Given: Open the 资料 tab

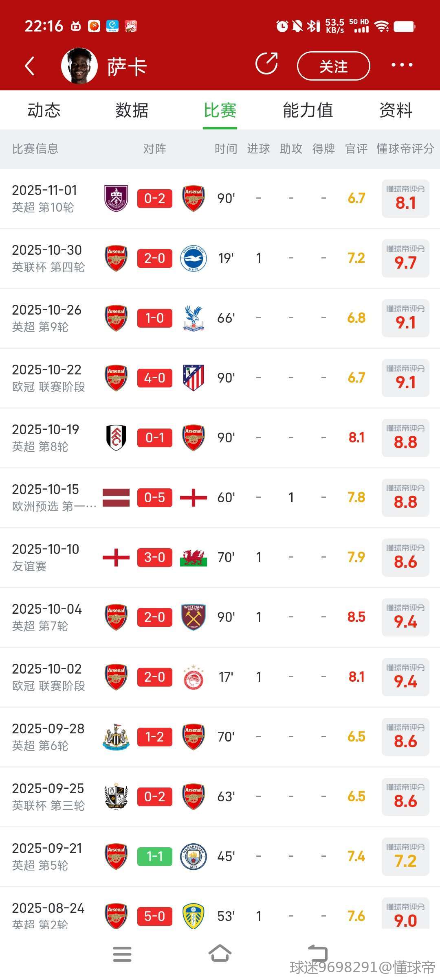Looking at the screenshot, I should point(396,110).
